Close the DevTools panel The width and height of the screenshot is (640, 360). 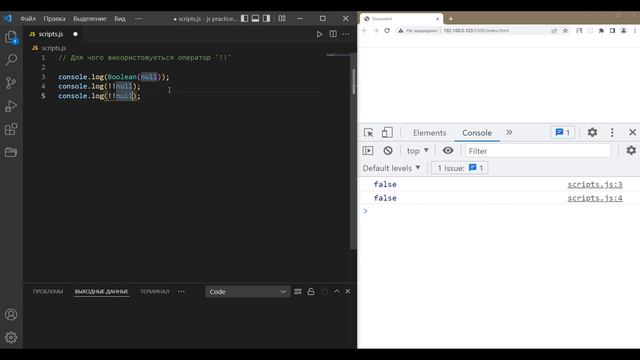pos(632,132)
